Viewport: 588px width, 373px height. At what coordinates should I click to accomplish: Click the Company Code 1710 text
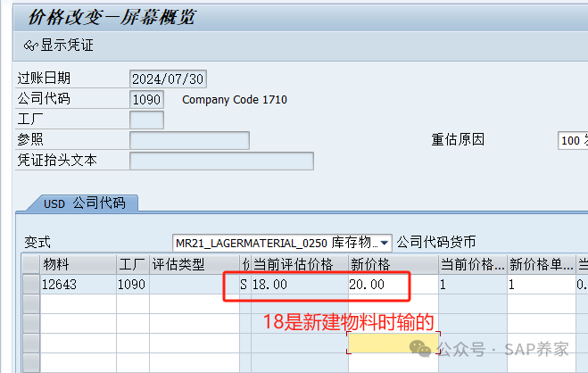click(235, 100)
